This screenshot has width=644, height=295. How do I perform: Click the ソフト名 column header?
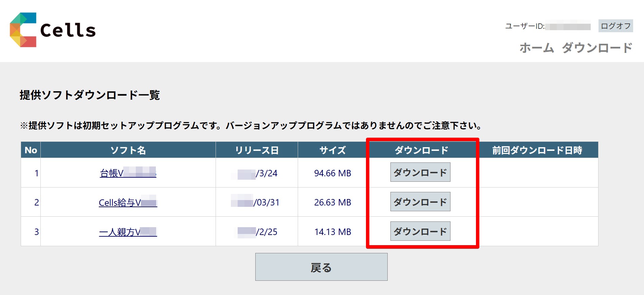(x=128, y=150)
